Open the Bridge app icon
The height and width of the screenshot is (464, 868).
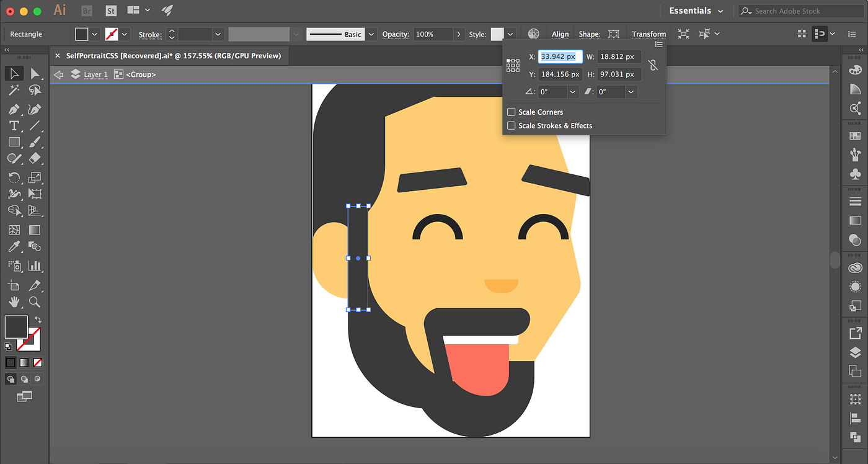[x=87, y=11]
